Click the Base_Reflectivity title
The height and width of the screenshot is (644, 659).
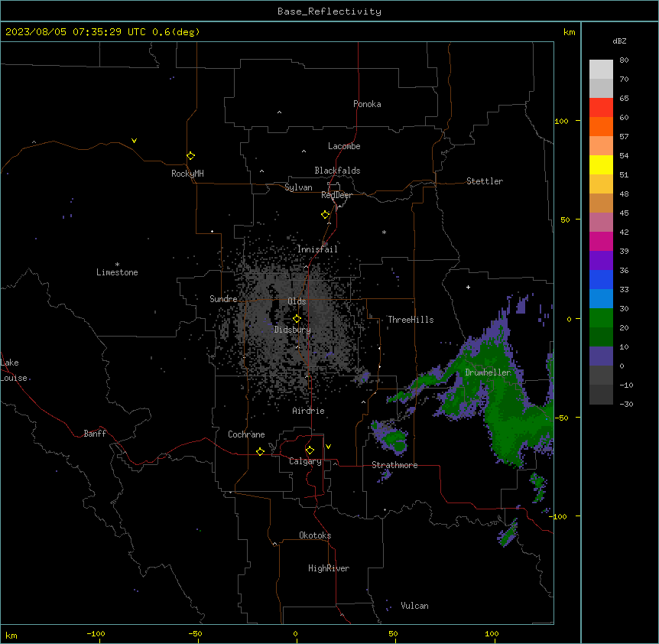point(329,11)
